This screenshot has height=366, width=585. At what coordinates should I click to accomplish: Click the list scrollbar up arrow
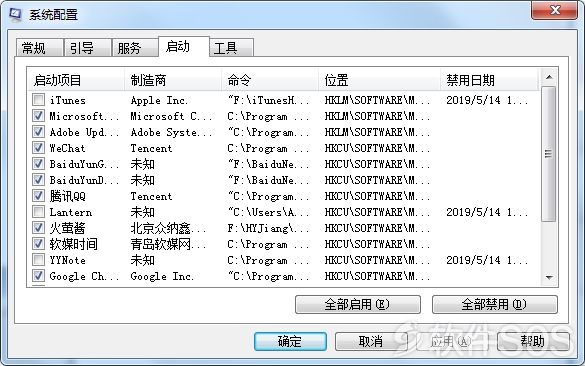549,77
